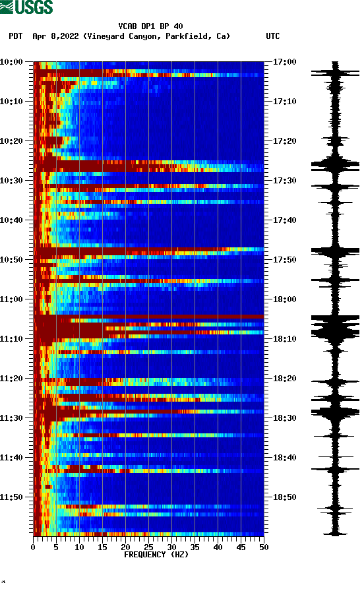364x589 pixels.
Task: Click the '10:10' PDT time label
Action: 11,102
